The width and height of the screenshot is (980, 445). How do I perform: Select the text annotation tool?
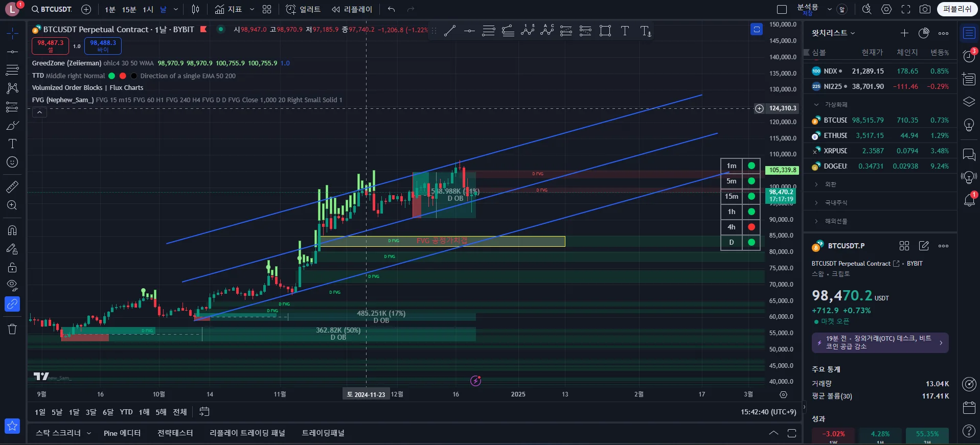12,144
